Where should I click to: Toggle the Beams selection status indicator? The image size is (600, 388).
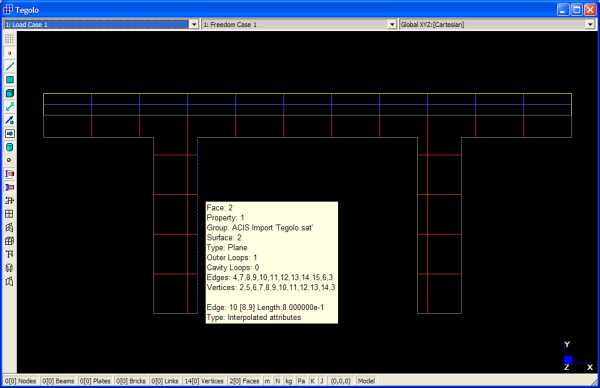pos(58,381)
